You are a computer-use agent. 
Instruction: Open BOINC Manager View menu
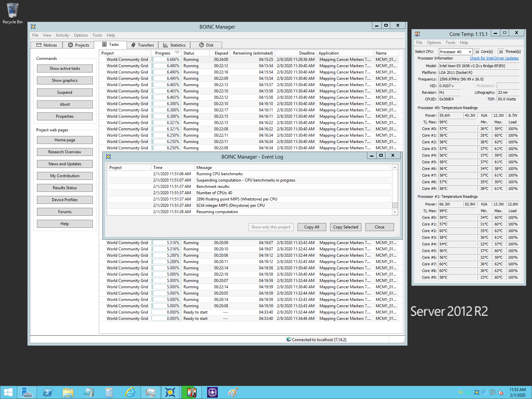click(x=47, y=35)
